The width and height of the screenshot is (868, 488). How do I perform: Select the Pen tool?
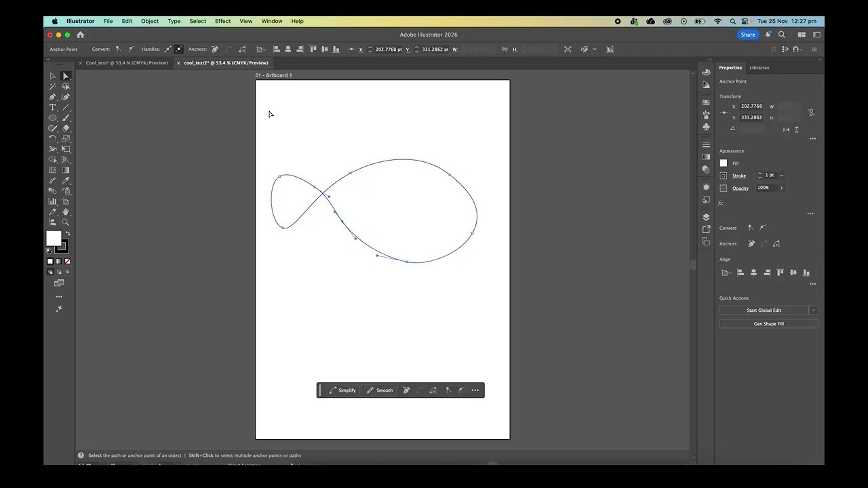[52, 97]
